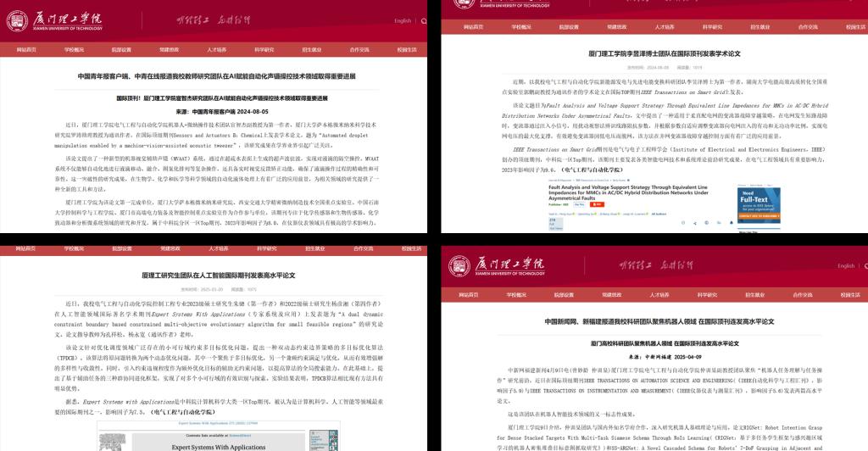Open 党建思政 on the 机器人领域 article page
The image size is (868, 451).
pos(612,295)
